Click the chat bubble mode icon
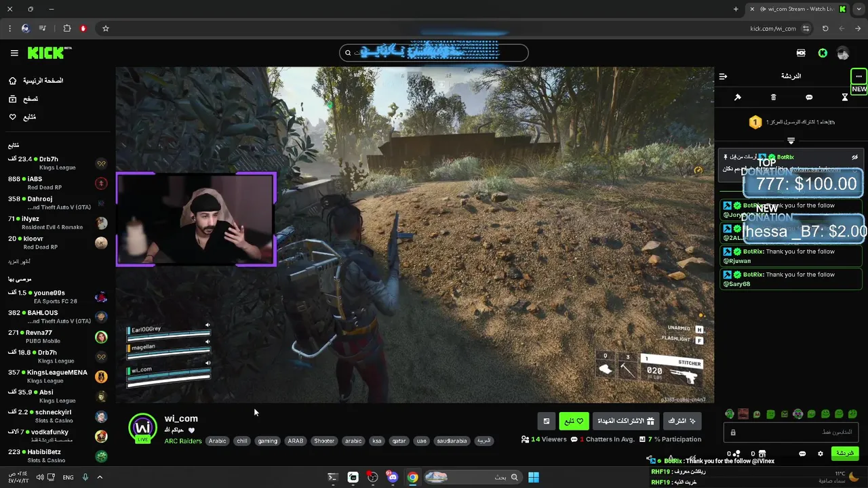 click(809, 98)
